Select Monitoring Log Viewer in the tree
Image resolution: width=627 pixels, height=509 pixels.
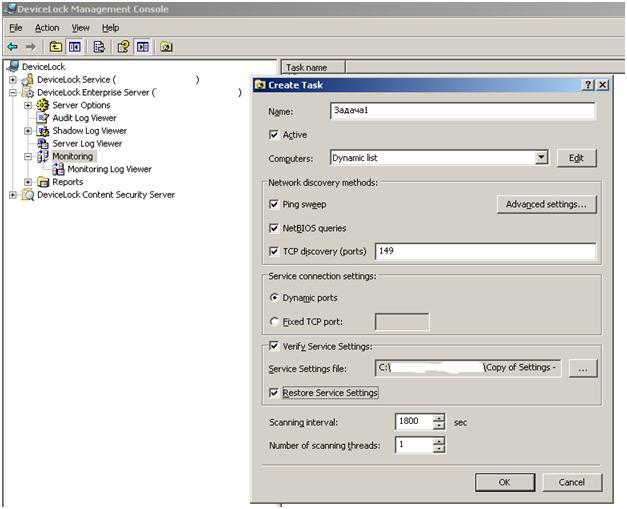click(x=110, y=169)
